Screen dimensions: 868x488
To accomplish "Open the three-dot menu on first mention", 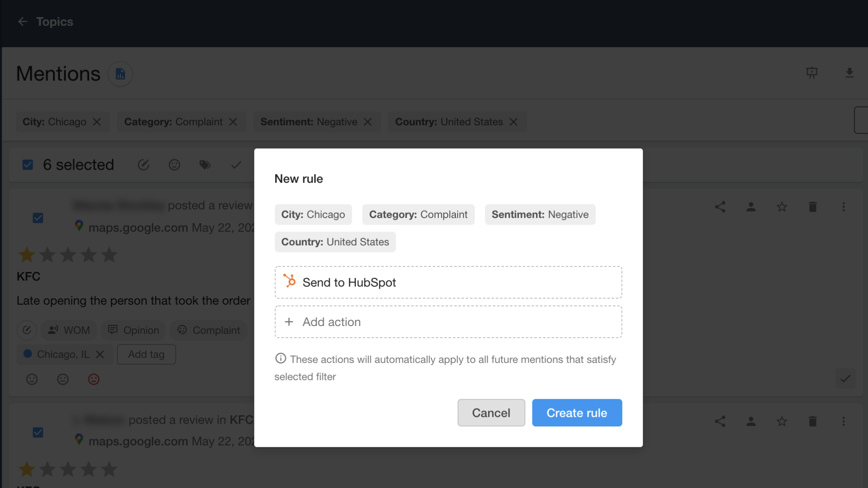I will coord(844,207).
